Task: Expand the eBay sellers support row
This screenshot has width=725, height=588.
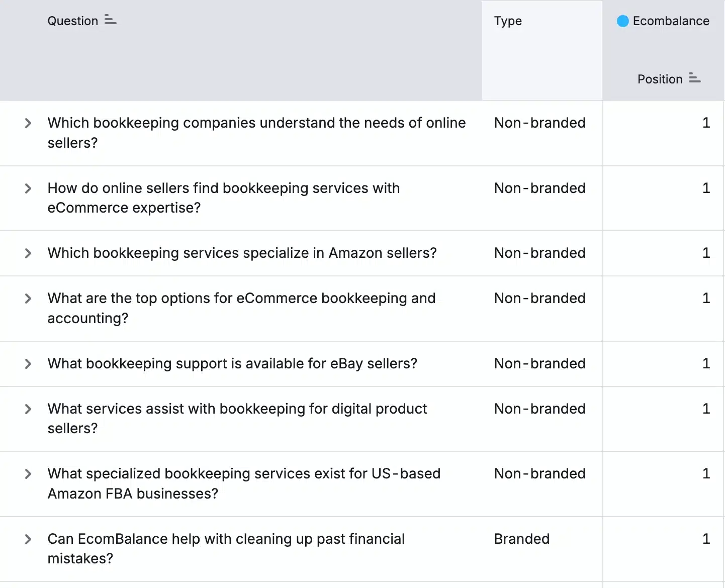Action: coord(28,364)
